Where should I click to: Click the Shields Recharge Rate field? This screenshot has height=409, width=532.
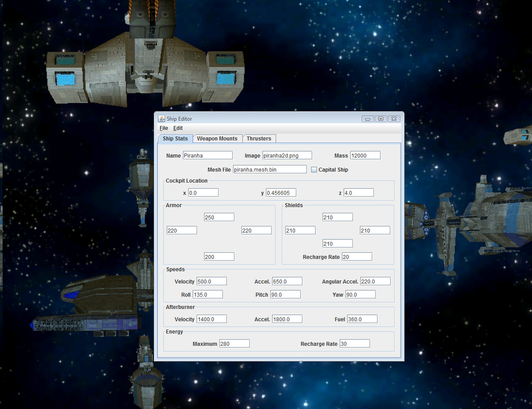coord(357,257)
